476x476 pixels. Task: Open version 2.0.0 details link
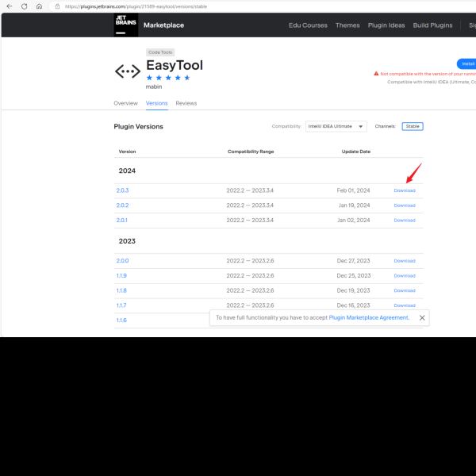122,260
